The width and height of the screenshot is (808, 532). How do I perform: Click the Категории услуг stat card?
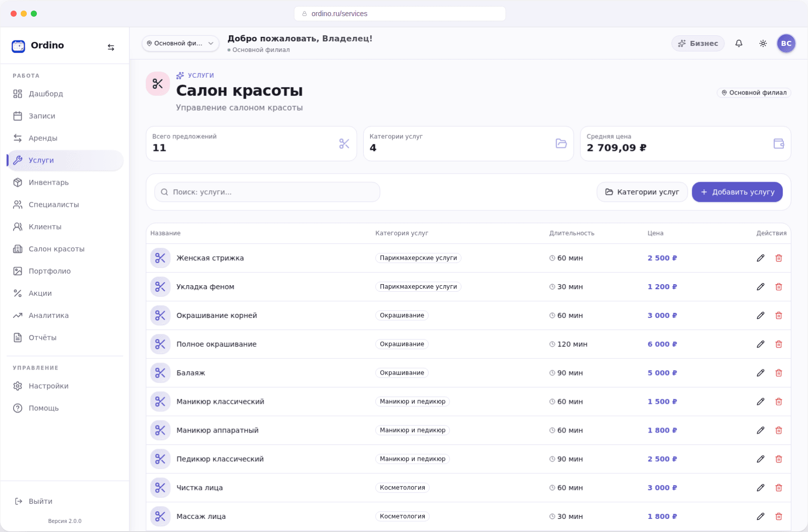click(x=469, y=144)
